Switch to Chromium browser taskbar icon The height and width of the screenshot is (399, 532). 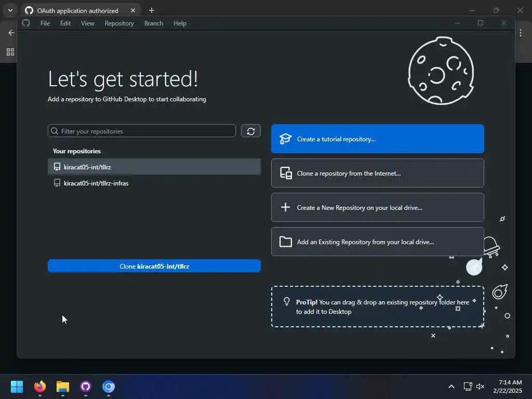(109, 387)
